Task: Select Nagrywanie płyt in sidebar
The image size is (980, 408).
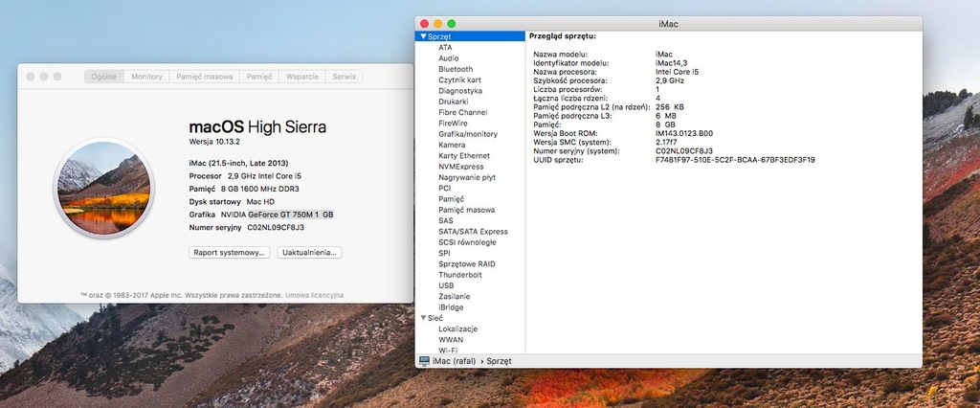Action: point(467,177)
